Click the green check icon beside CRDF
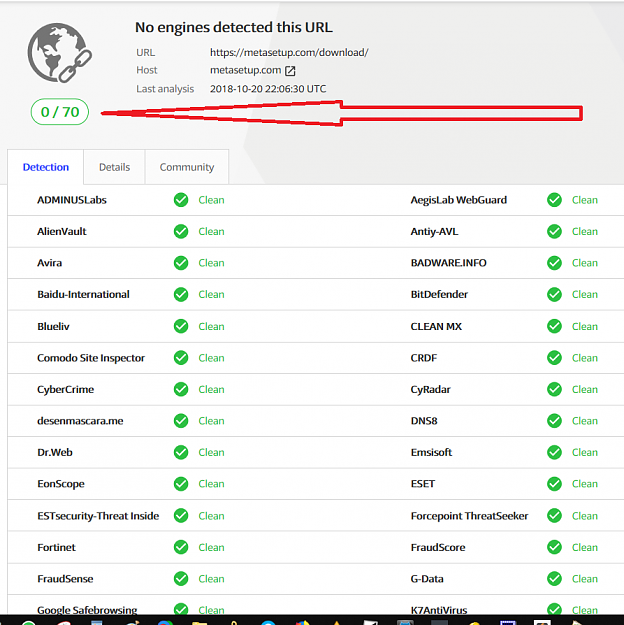The width and height of the screenshot is (624, 625). (x=554, y=358)
